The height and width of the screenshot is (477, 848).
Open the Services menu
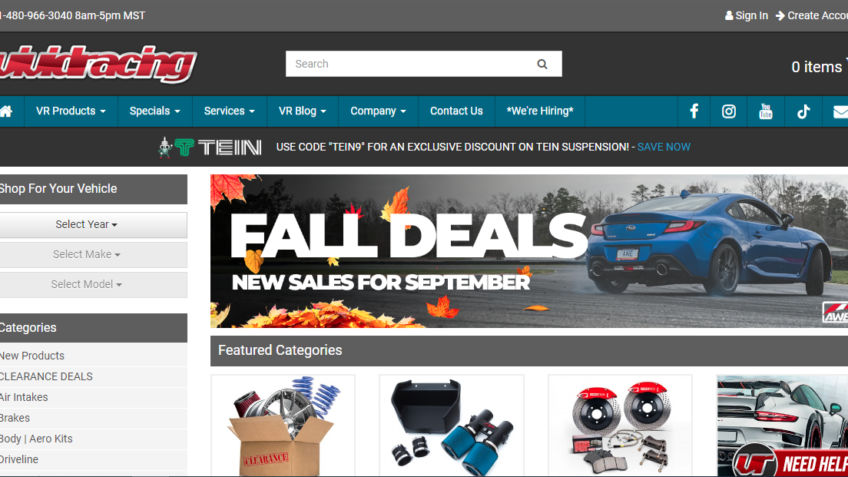[x=229, y=111]
